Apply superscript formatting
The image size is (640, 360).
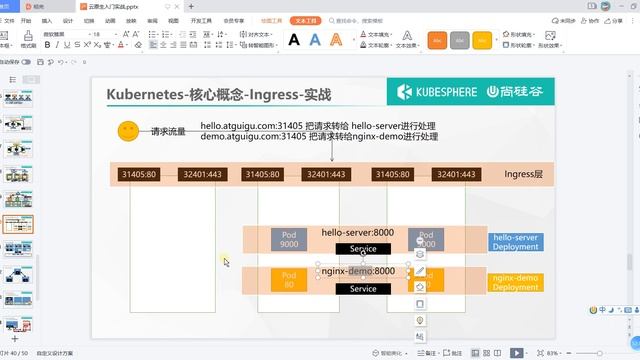point(87,44)
